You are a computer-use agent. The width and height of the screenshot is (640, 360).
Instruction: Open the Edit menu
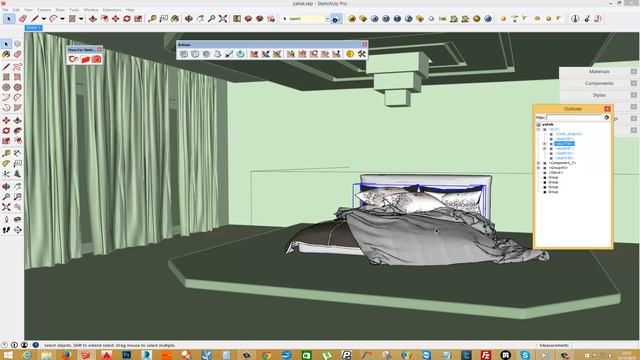pos(16,9)
